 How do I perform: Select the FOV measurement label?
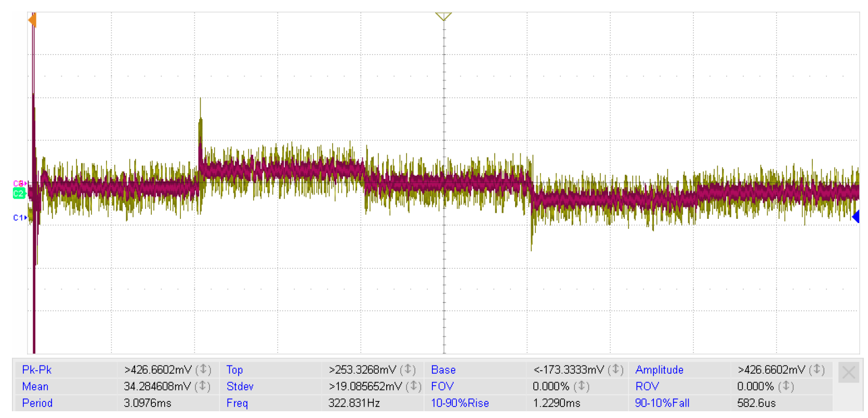442,386
